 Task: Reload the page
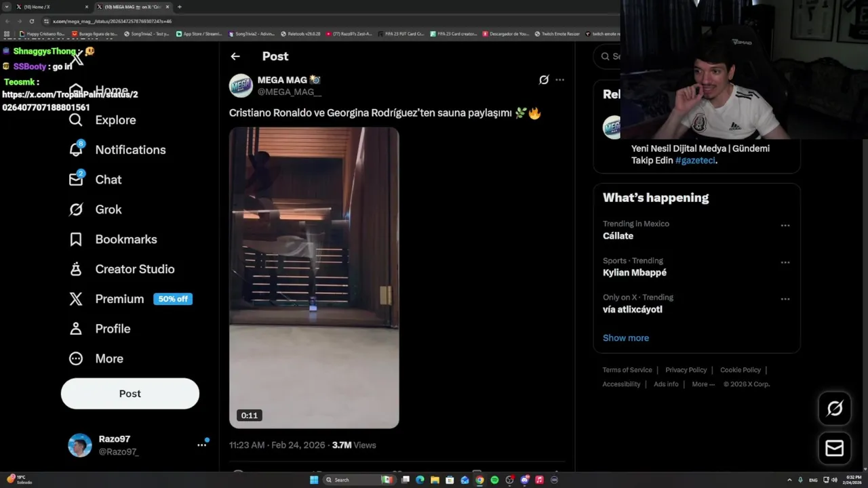click(x=31, y=21)
